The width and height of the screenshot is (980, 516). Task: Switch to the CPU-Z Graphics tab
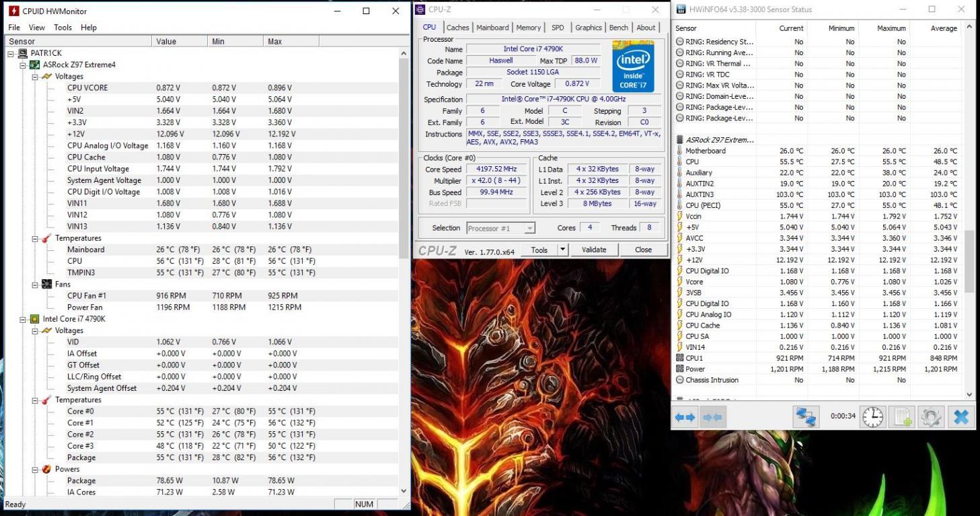pyautogui.click(x=588, y=28)
